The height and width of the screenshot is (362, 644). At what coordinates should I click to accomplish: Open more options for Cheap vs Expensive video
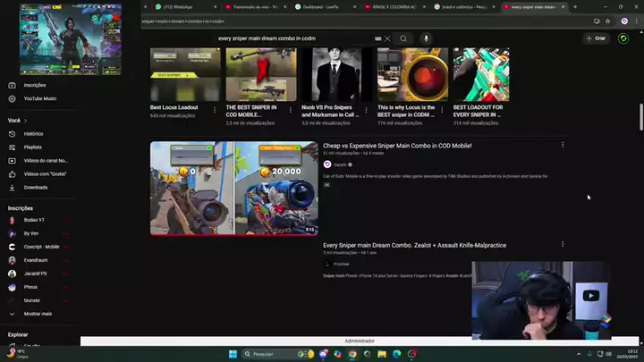pos(563,145)
